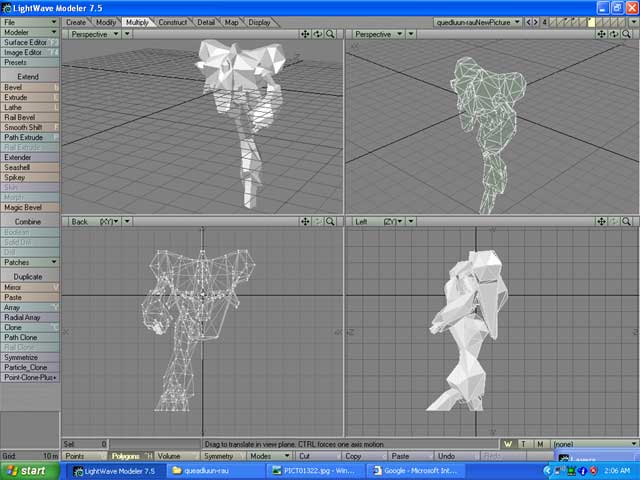Open the File dropdown menu
This screenshot has width=640, height=480.
tap(30, 22)
